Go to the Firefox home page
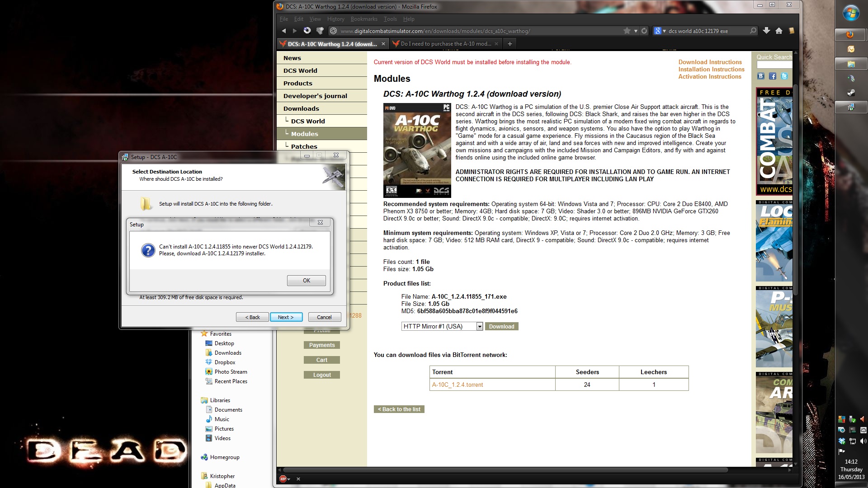868x488 pixels. point(778,31)
